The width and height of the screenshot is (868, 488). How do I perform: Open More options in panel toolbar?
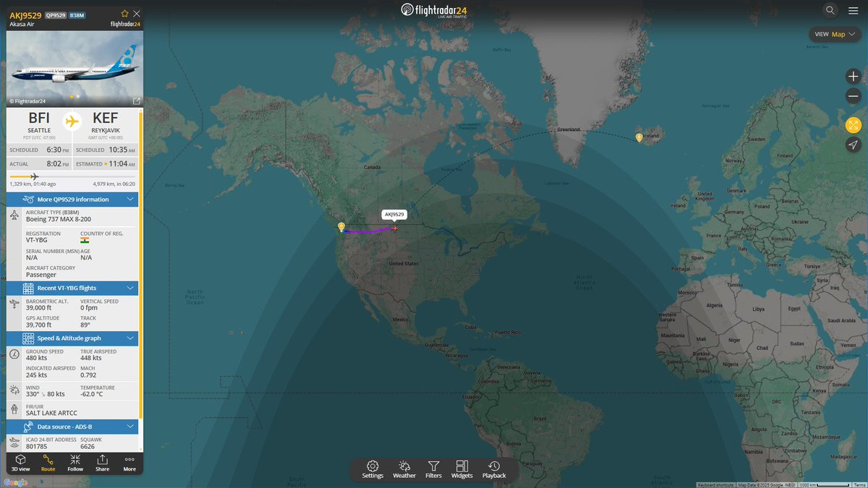point(129,463)
